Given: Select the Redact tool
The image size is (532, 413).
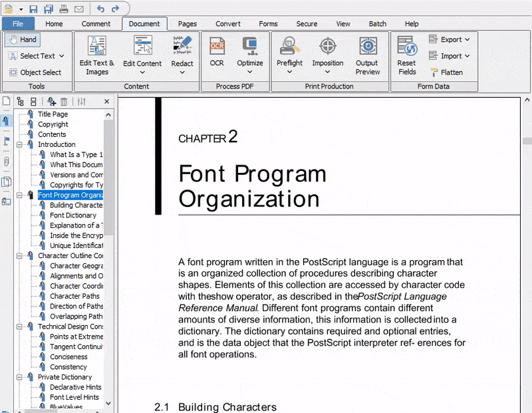Looking at the screenshot, I should [182, 55].
